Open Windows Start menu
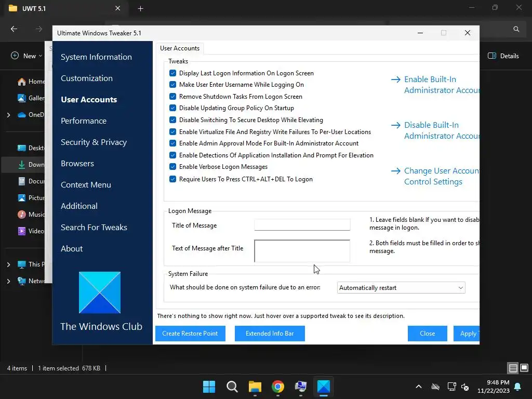 pos(209,387)
